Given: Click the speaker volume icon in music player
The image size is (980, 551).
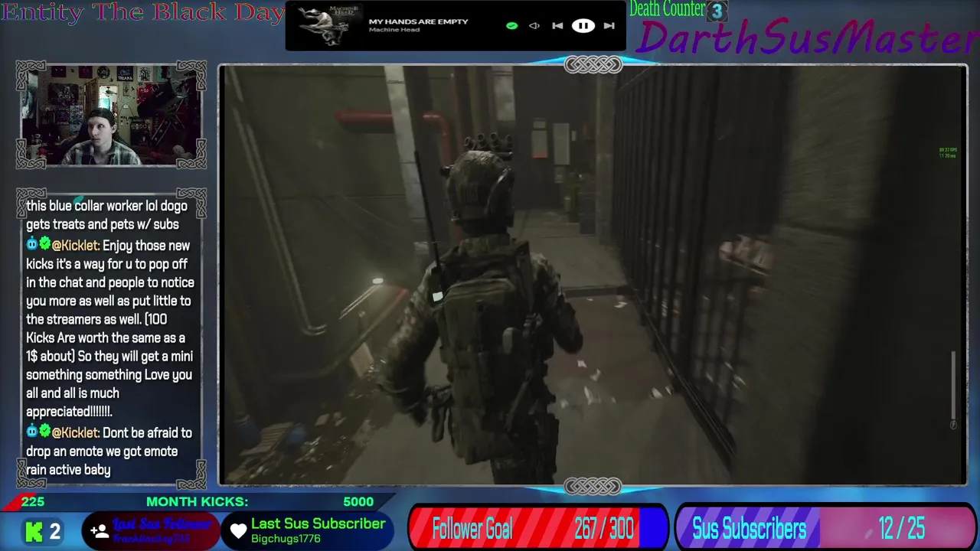Looking at the screenshot, I should (534, 26).
